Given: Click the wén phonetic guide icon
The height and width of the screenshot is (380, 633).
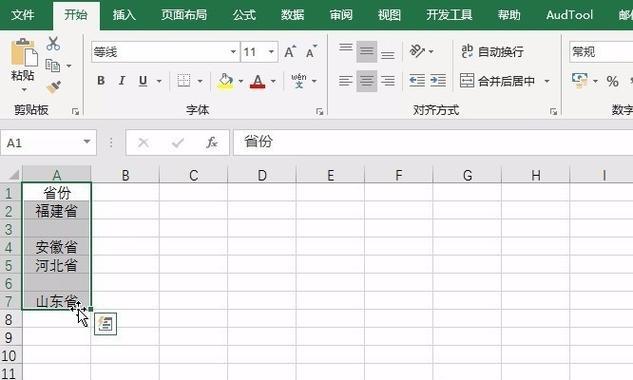Looking at the screenshot, I should (x=299, y=81).
